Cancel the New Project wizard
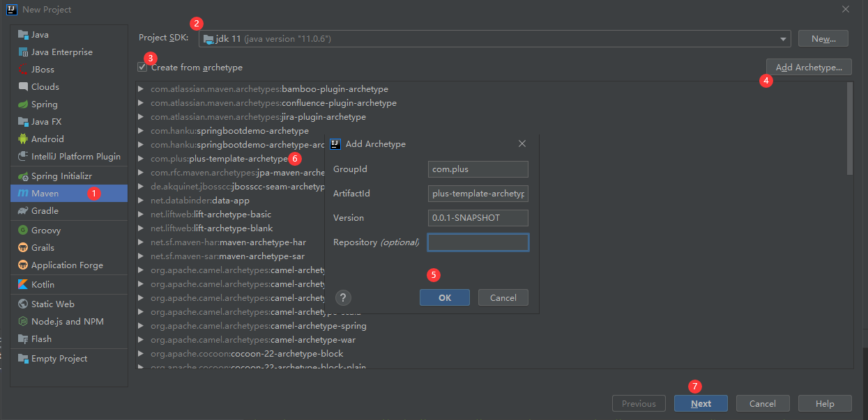Viewport: 868px width, 420px height. (763, 404)
